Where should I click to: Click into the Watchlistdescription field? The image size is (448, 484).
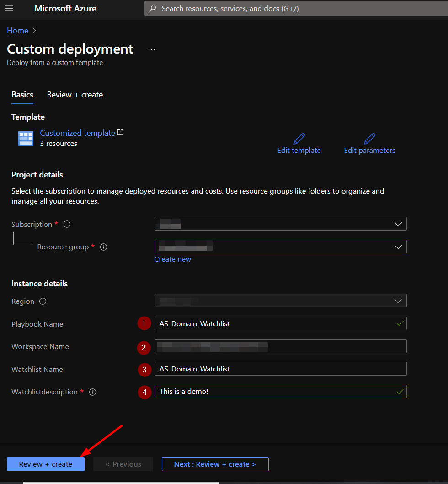[281, 392]
